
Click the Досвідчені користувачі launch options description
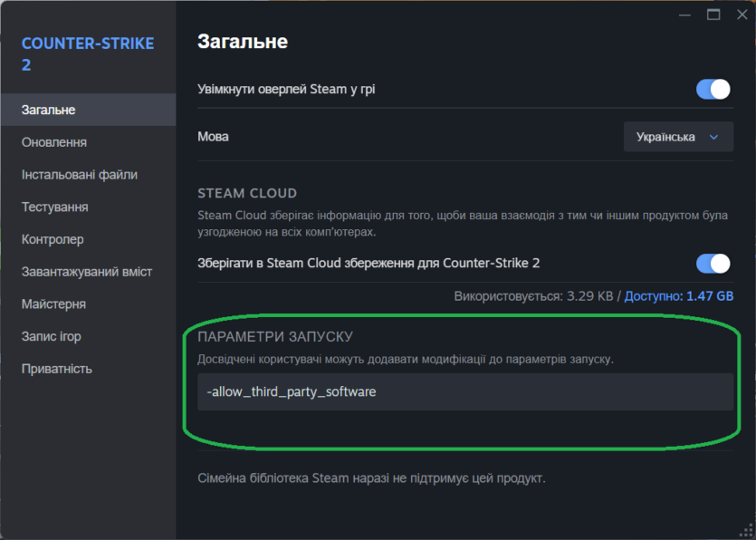click(x=406, y=360)
